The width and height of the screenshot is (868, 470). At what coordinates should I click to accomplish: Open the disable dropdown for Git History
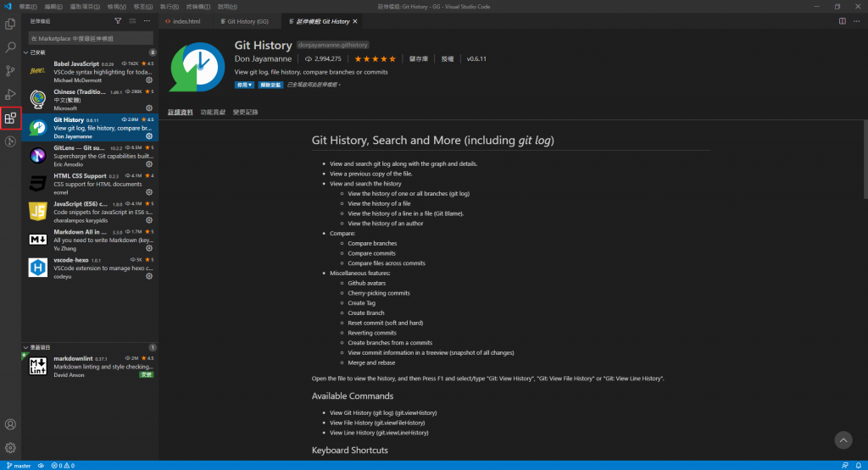(x=244, y=85)
